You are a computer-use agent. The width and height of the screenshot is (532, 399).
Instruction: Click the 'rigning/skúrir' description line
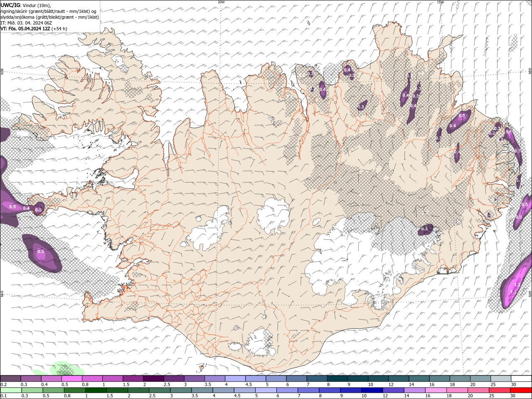pyautogui.click(x=49, y=11)
